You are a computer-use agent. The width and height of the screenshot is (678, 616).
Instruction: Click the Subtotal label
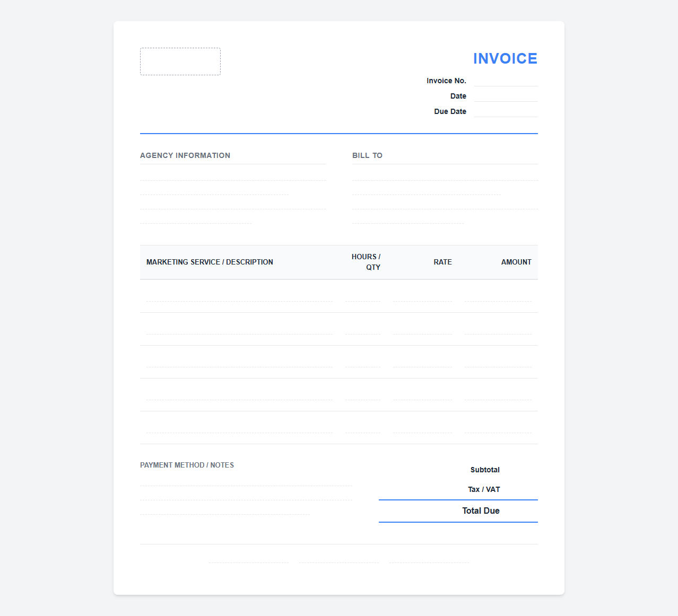(x=485, y=470)
